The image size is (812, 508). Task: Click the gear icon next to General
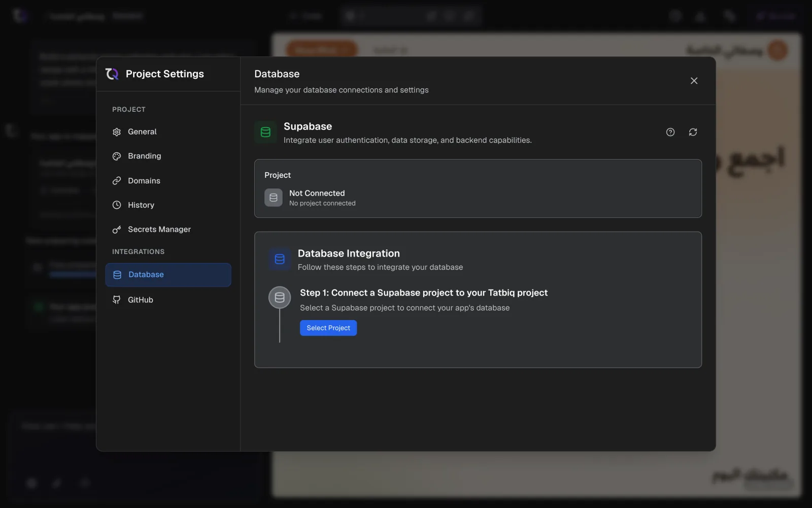pos(117,132)
